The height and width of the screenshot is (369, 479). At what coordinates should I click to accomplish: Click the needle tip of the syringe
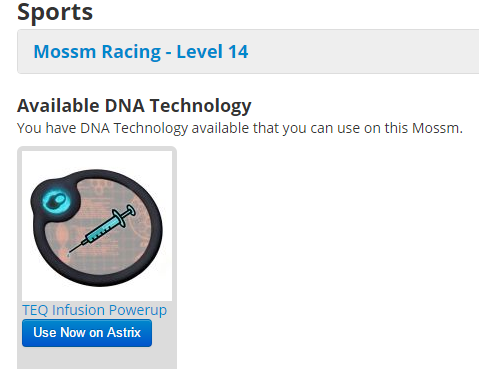pos(69,254)
